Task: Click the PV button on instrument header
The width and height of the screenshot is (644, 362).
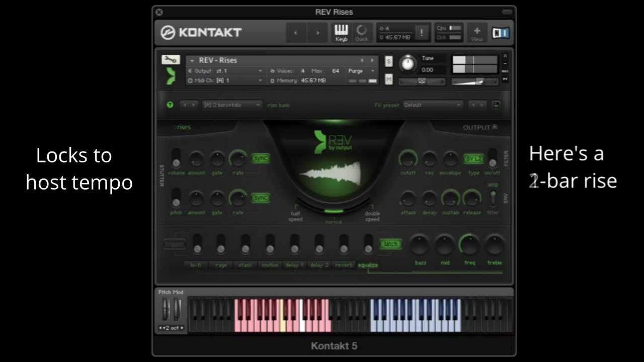Action: click(505, 79)
